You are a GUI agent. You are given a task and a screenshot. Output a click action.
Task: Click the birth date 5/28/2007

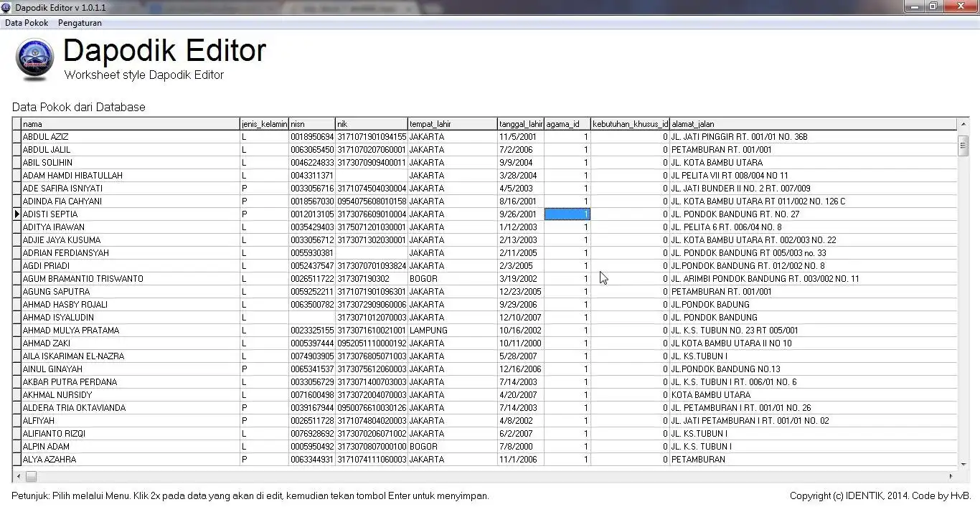521,356
